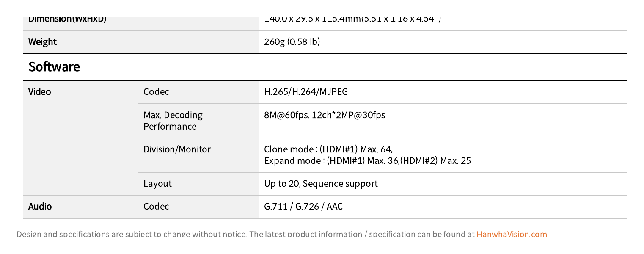
Task: Open the HanwhaVision.com link
Action: 512,234
